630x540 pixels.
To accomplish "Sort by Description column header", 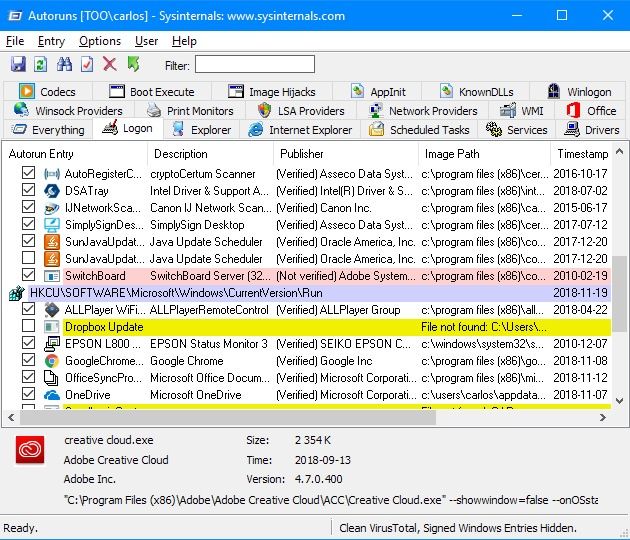I will 211,154.
